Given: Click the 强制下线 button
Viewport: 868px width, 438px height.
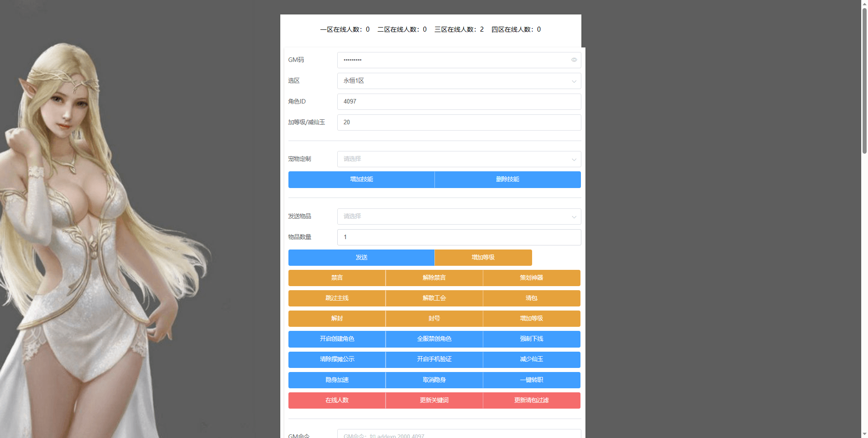Looking at the screenshot, I should pos(532,339).
